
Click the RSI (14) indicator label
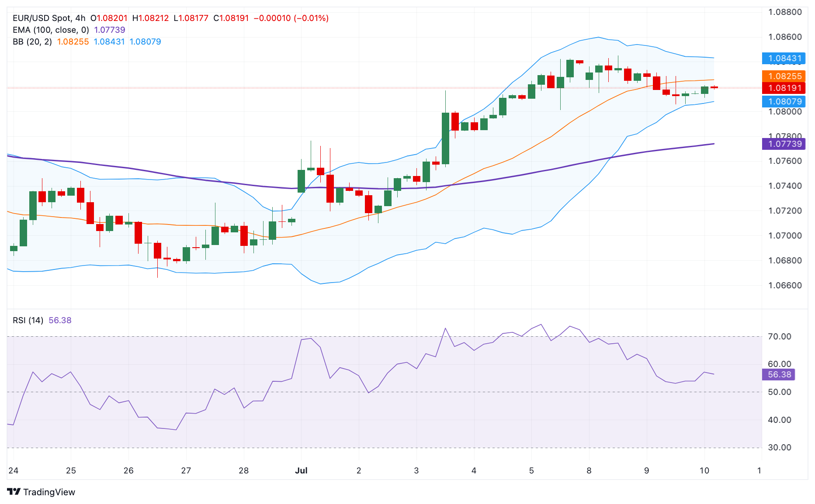(28, 320)
